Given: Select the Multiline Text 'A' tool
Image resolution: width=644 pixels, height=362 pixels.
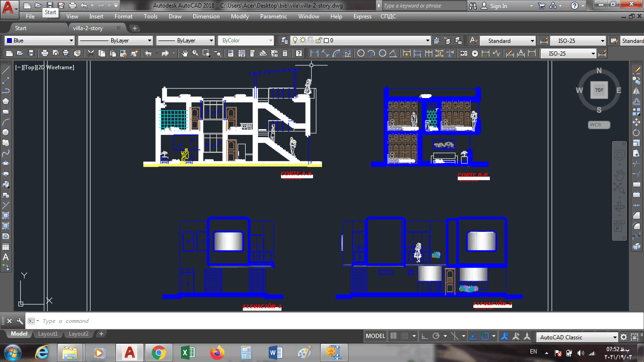Looking at the screenshot, I should tap(6, 257).
